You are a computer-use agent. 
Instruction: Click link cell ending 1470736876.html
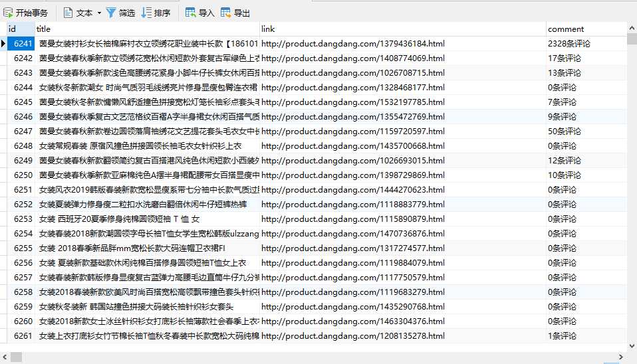(402, 233)
